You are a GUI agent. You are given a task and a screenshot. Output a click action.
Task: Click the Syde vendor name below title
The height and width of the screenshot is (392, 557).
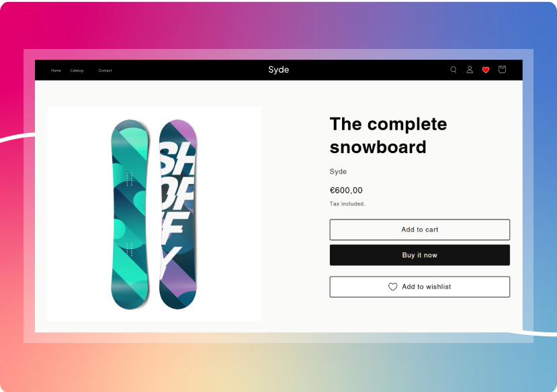338,172
